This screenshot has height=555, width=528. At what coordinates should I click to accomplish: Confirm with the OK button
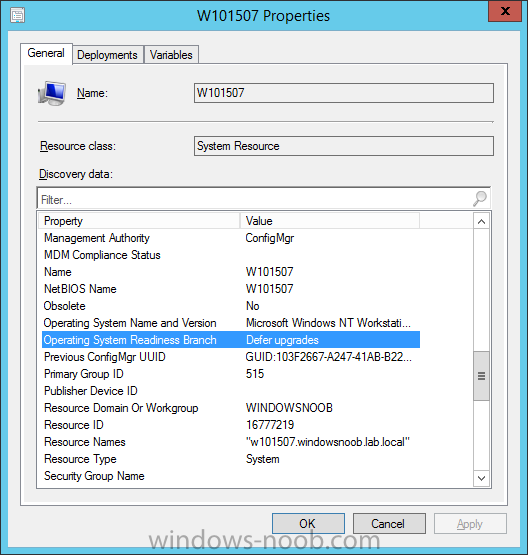coord(308,523)
